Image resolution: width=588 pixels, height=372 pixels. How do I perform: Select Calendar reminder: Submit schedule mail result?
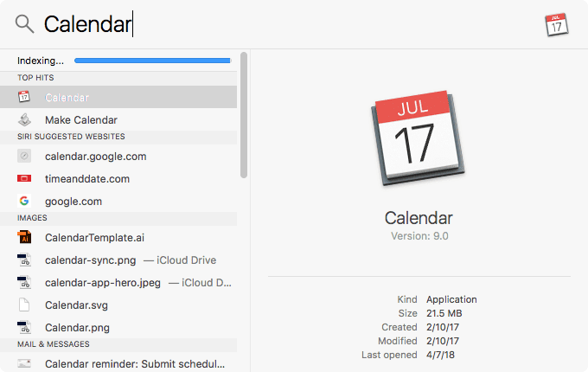point(118,363)
